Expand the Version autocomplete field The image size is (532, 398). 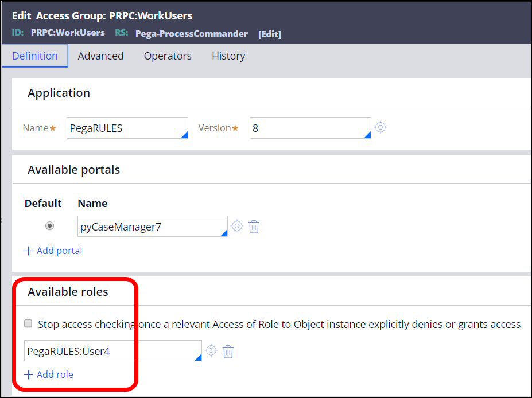click(x=367, y=134)
